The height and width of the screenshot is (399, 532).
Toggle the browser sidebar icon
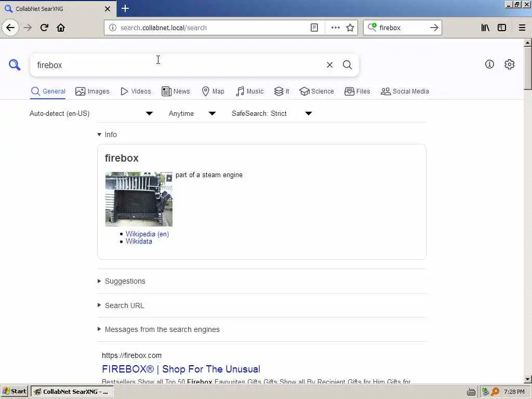click(x=502, y=28)
